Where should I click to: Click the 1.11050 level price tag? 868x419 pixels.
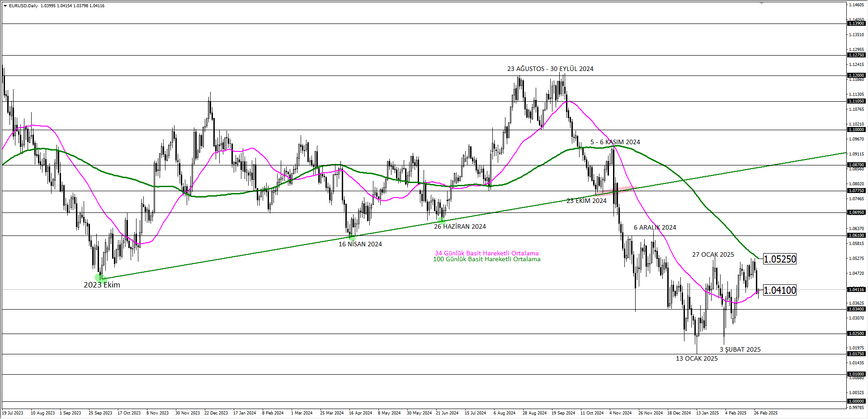point(856,101)
